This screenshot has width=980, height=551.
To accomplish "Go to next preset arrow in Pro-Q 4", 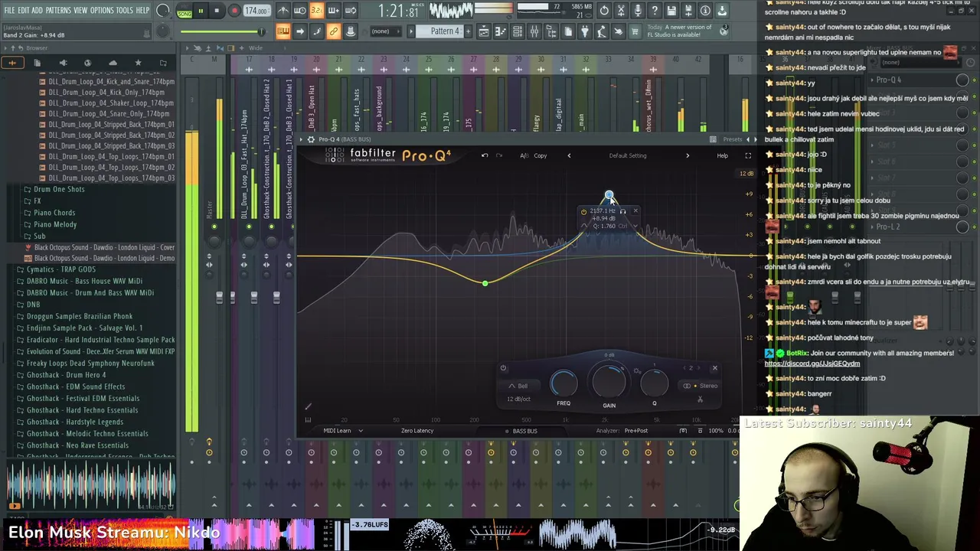I will (x=687, y=155).
